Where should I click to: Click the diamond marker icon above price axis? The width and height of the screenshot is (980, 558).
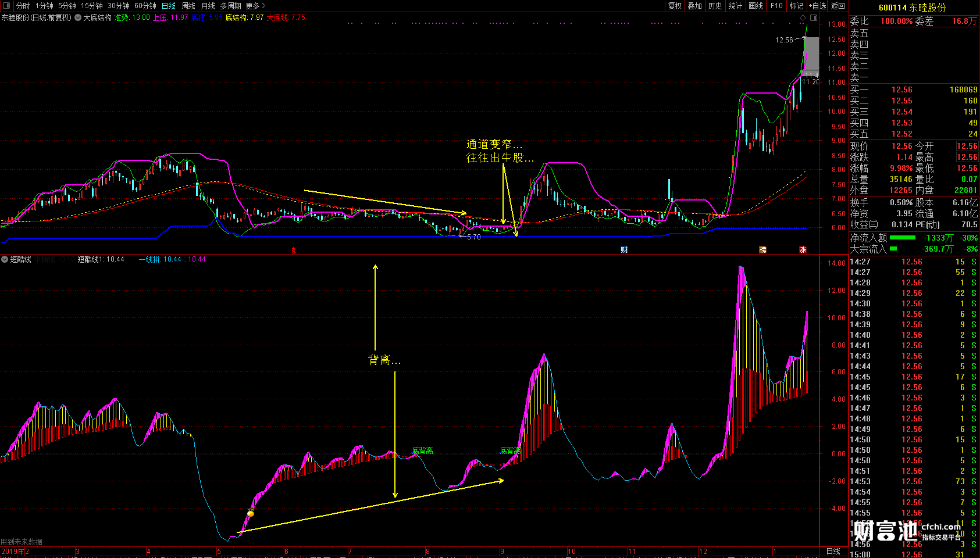point(803,18)
